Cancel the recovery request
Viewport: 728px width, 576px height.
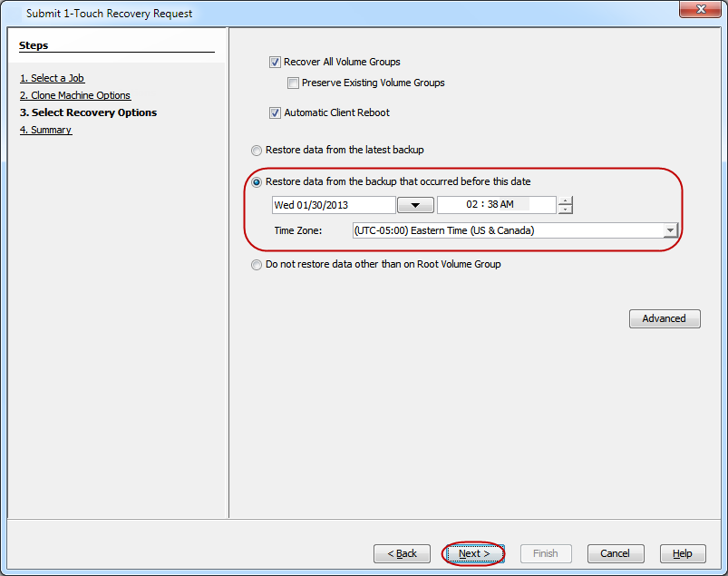(x=615, y=553)
